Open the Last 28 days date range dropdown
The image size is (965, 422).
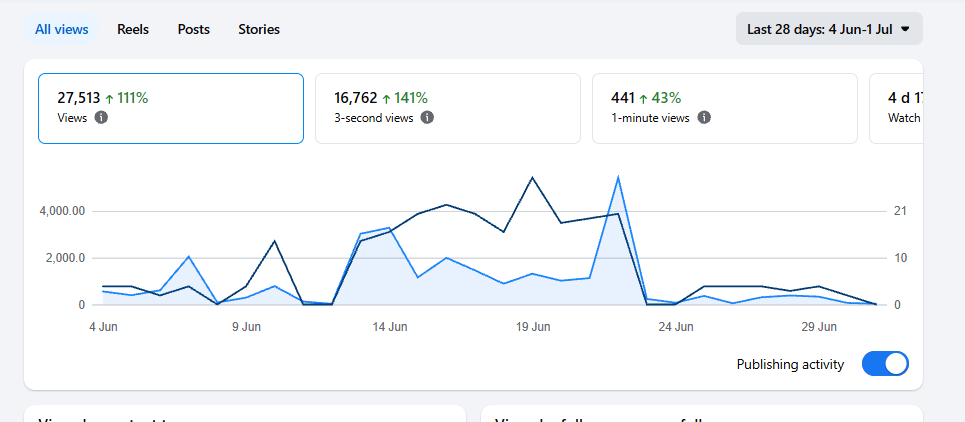pos(829,29)
